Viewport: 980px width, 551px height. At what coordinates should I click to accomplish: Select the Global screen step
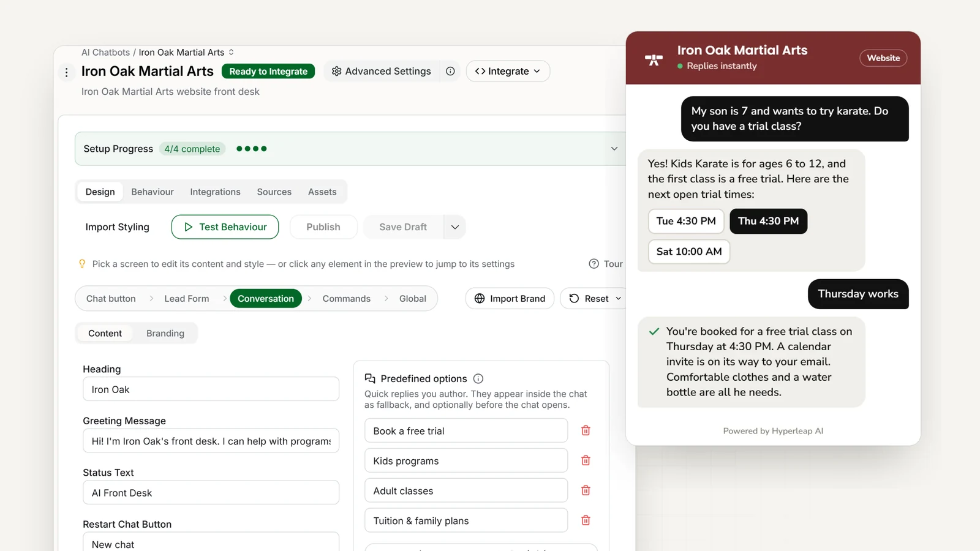[x=413, y=299]
